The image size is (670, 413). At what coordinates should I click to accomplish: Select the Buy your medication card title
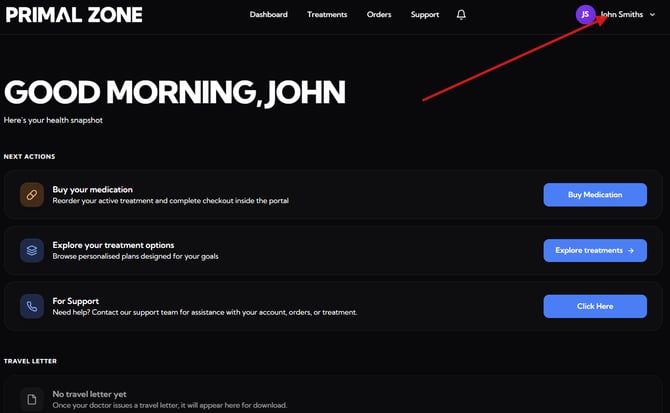point(92,189)
